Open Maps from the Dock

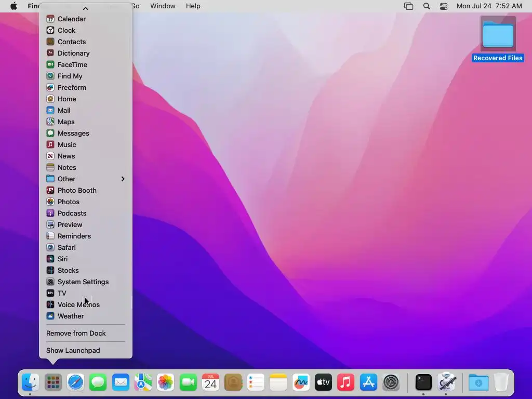(143, 382)
